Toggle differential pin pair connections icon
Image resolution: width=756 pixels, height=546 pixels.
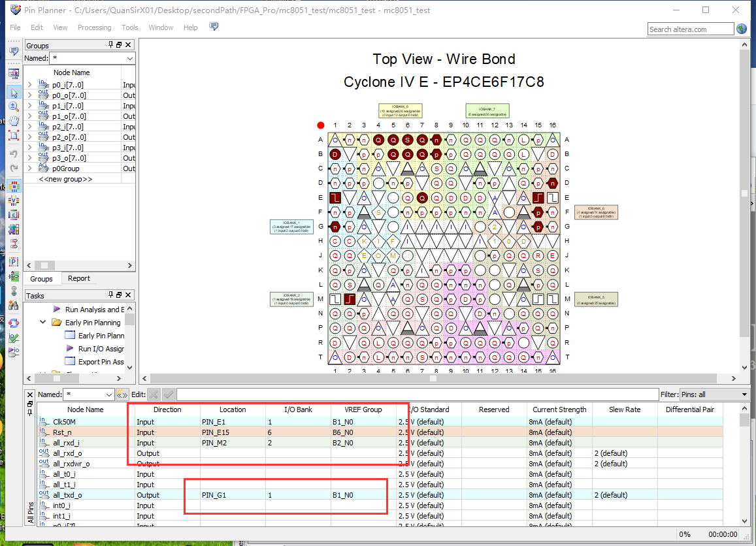(14, 244)
